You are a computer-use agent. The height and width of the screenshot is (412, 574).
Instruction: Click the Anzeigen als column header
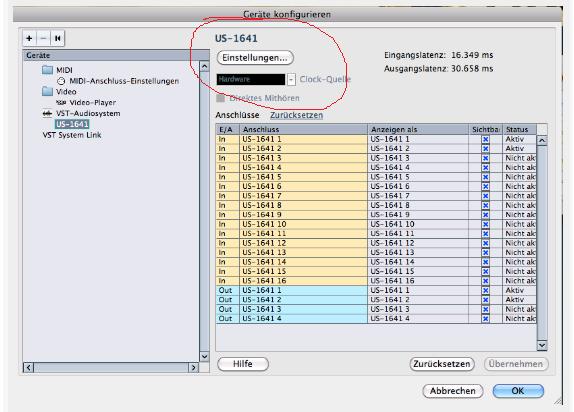(x=418, y=129)
